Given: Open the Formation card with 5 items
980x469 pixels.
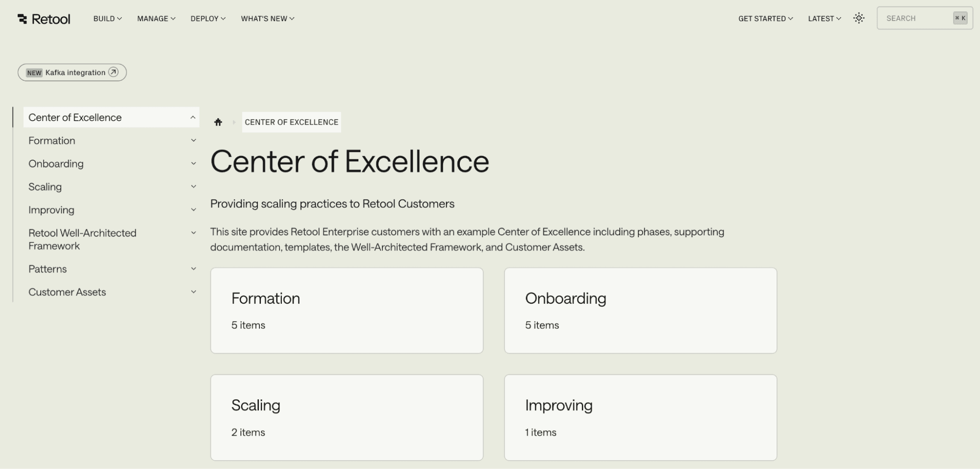Looking at the screenshot, I should pos(347,310).
